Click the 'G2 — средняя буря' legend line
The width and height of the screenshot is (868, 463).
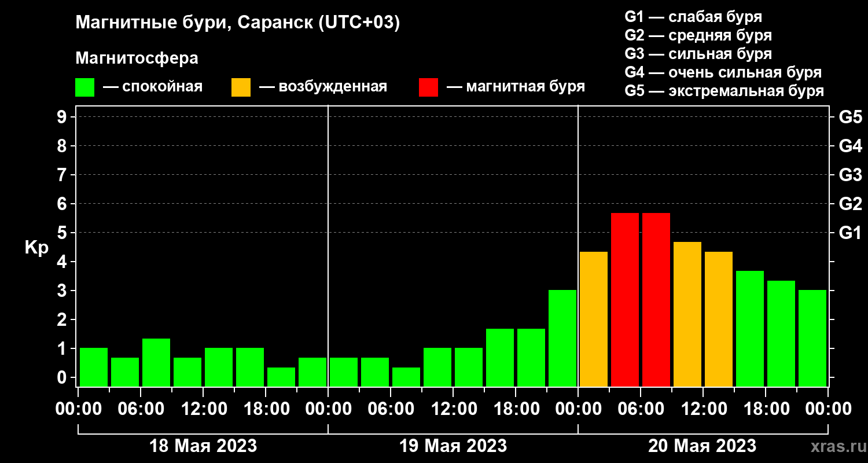tap(698, 35)
